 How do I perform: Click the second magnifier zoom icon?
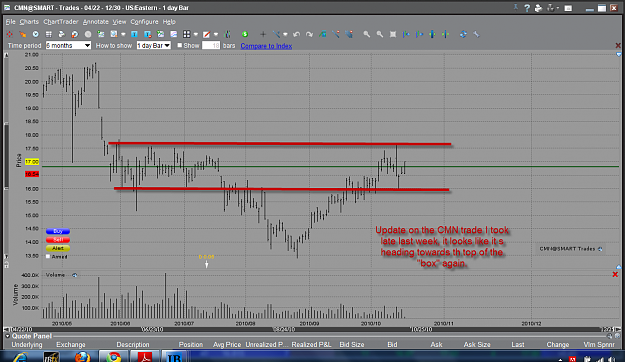(x=380, y=34)
